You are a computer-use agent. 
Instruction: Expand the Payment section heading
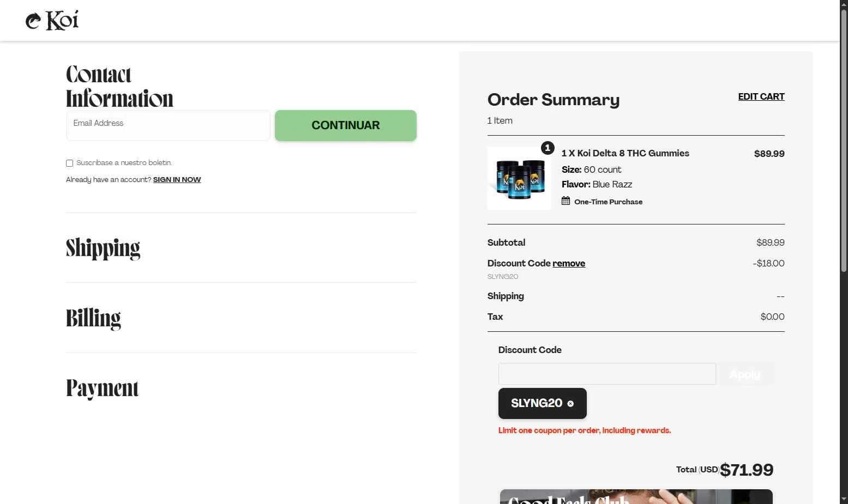(103, 388)
